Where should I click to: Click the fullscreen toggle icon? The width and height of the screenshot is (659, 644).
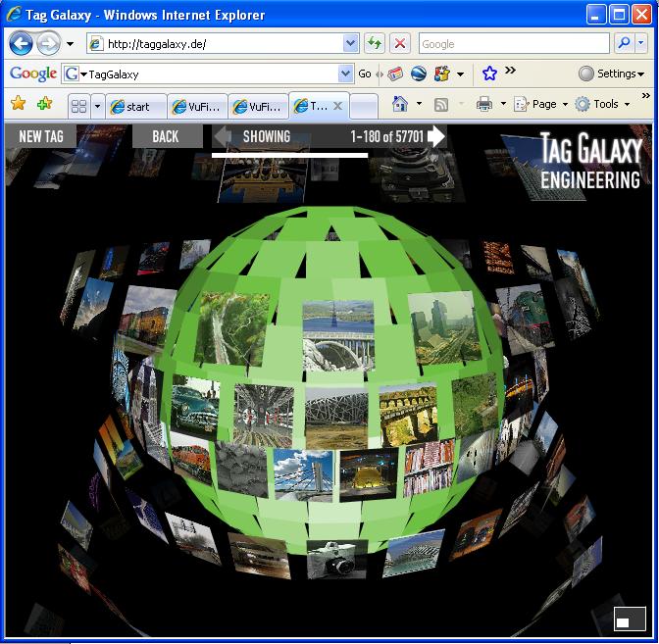pyautogui.click(x=630, y=619)
